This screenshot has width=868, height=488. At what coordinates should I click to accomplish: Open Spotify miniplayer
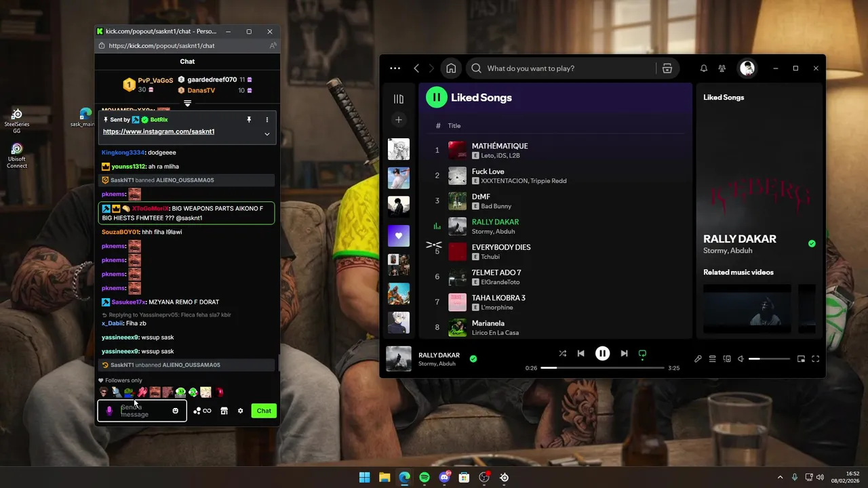click(x=801, y=359)
